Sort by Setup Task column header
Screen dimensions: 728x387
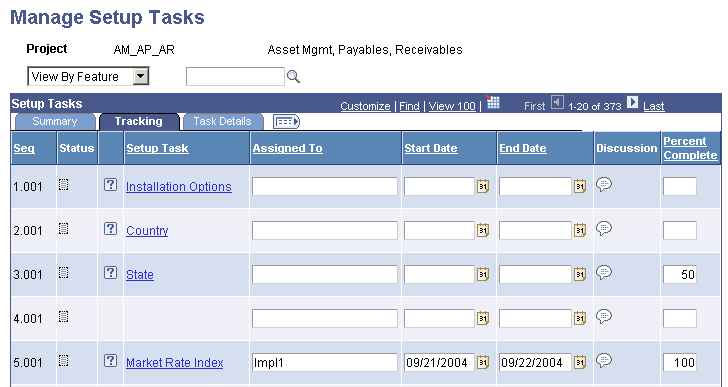(x=157, y=148)
